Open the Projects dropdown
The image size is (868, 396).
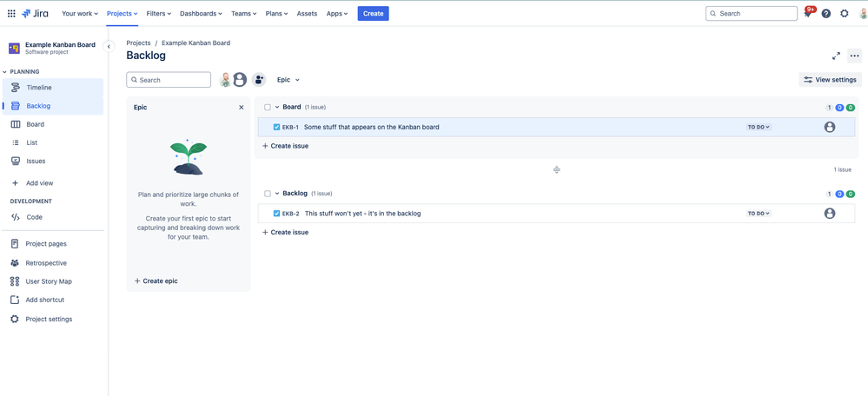click(x=123, y=13)
